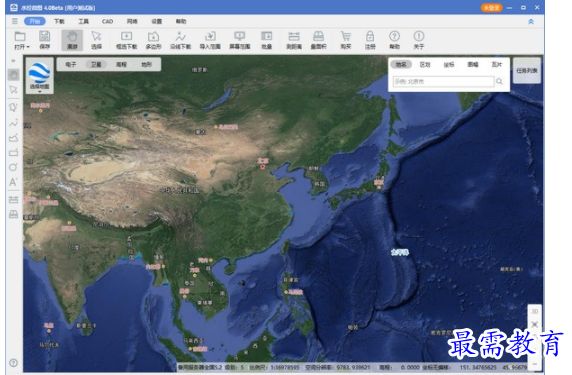The height and width of the screenshot is (375, 572).
Task: Open the 购买 shopping cart
Action: click(x=345, y=40)
